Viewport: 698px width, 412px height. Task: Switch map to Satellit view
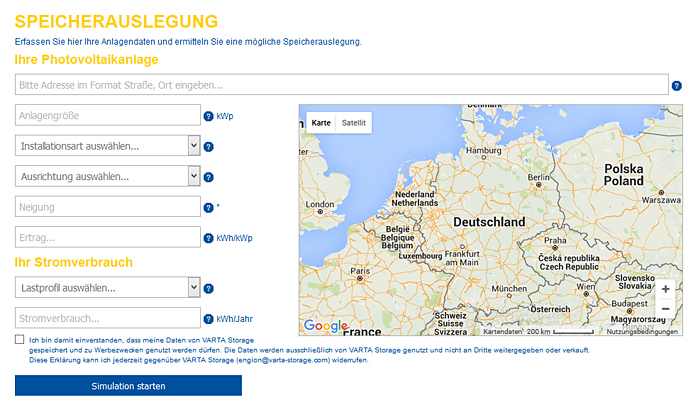[353, 123]
